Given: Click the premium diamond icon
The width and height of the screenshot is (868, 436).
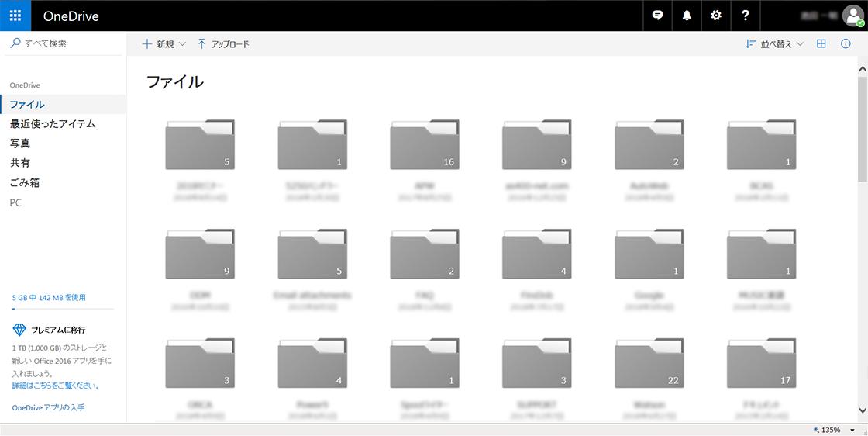Looking at the screenshot, I should (20, 330).
